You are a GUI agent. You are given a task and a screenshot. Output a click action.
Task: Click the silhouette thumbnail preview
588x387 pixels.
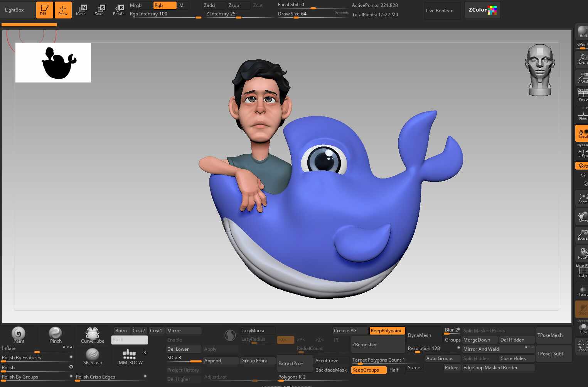(53, 63)
